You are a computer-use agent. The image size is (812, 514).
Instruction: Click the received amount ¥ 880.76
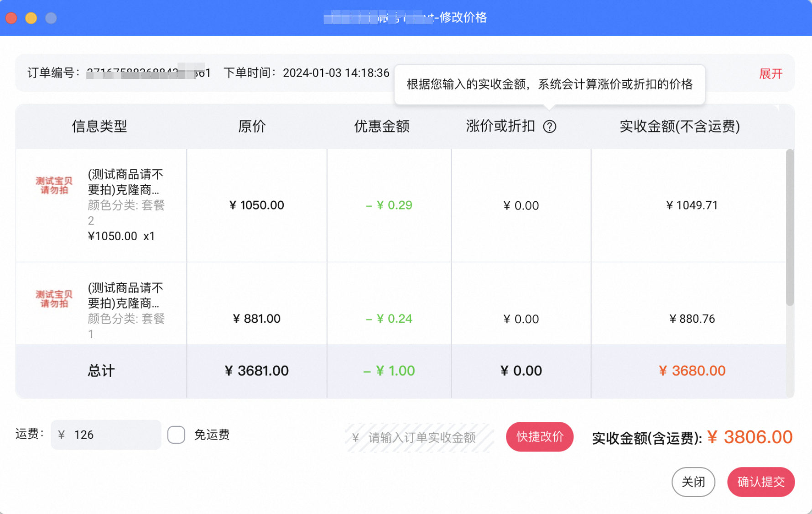point(692,319)
